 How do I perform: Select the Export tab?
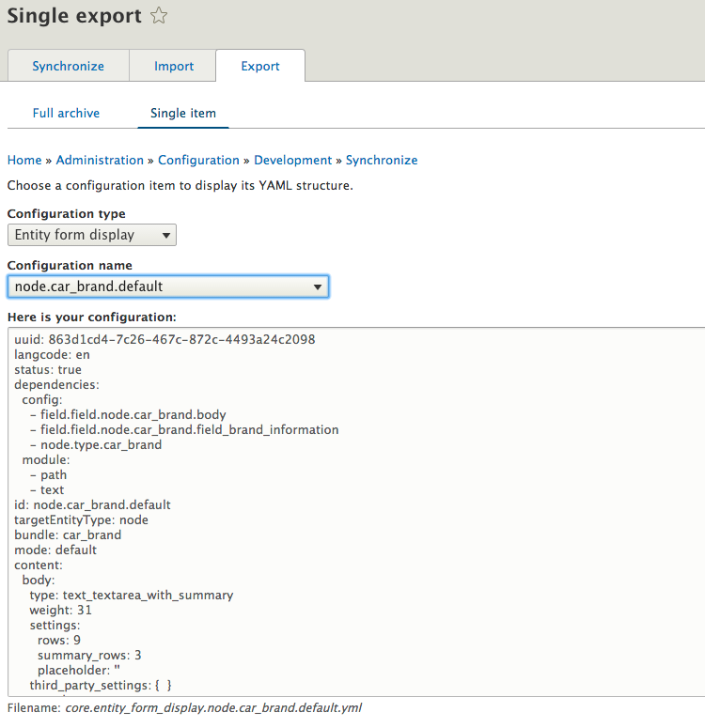260,66
